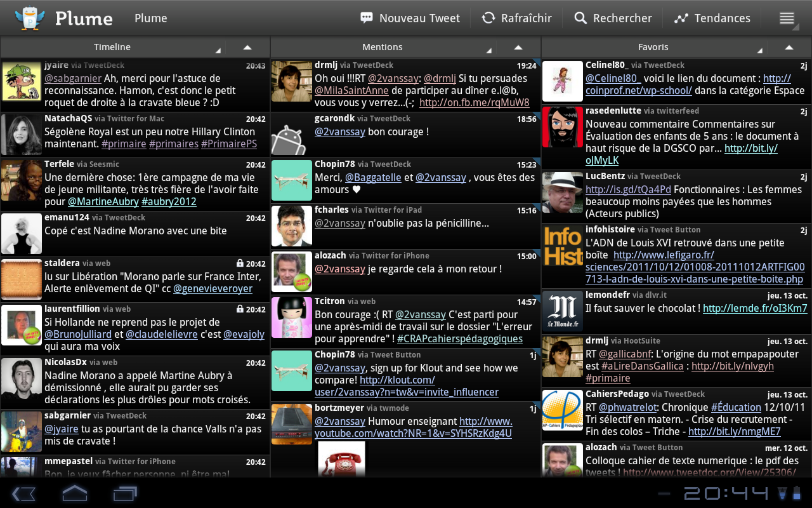Compose a Nouveau Tweet
This screenshot has width=812, height=508.
(410, 18)
